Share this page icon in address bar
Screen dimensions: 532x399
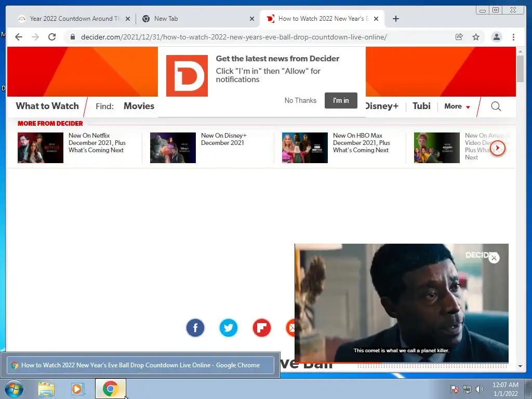click(x=459, y=37)
